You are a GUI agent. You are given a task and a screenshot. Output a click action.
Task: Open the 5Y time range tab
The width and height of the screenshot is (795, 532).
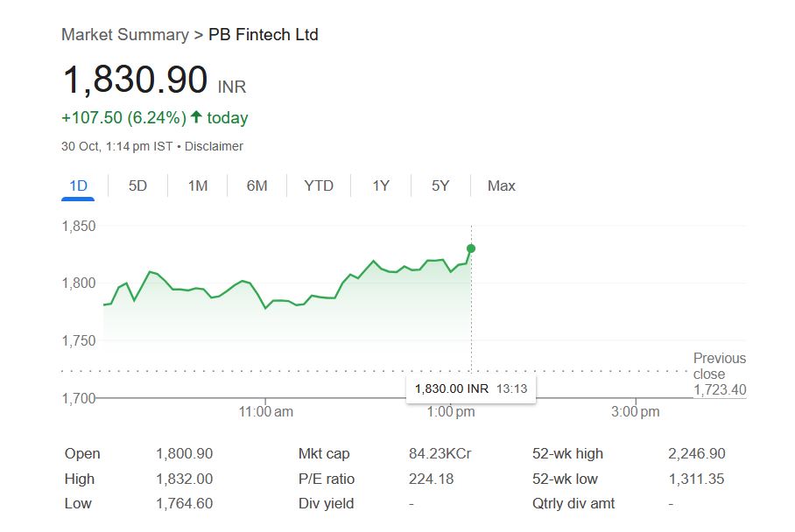click(440, 185)
